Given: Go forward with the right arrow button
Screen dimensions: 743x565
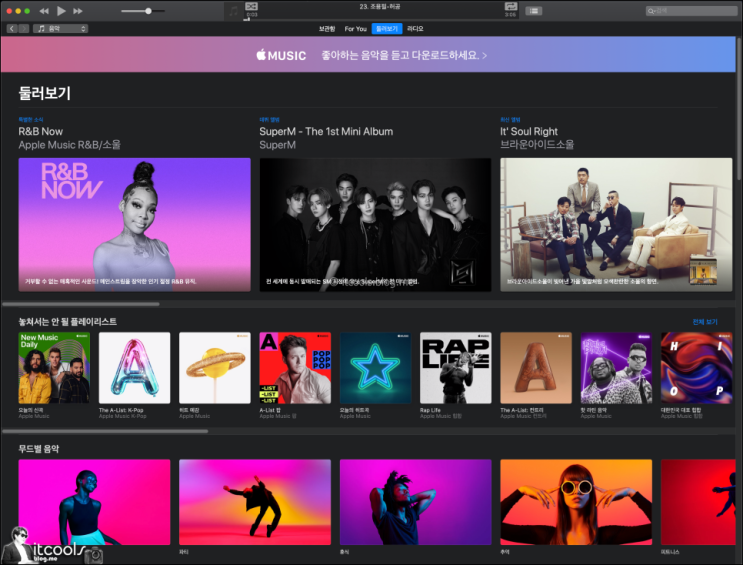Looking at the screenshot, I should pyautogui.click(x=24, y=28).
